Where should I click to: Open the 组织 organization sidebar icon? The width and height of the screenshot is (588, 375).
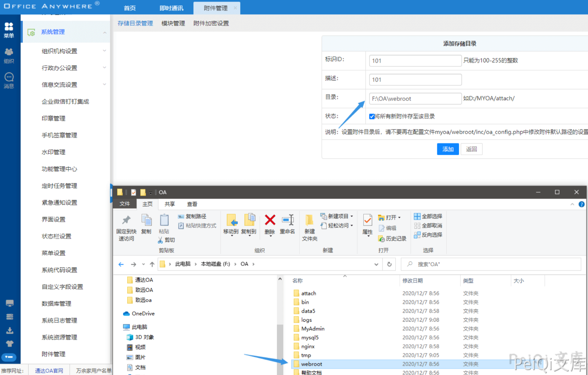pyautogui.click(x=9, y=55)
